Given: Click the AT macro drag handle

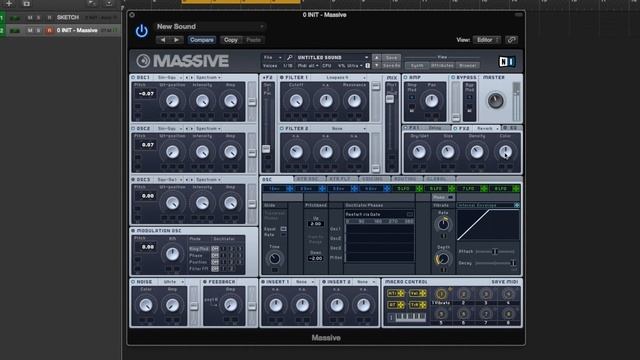Looking at the screenshot, I should pyautogui.click(x=401, y=305).
